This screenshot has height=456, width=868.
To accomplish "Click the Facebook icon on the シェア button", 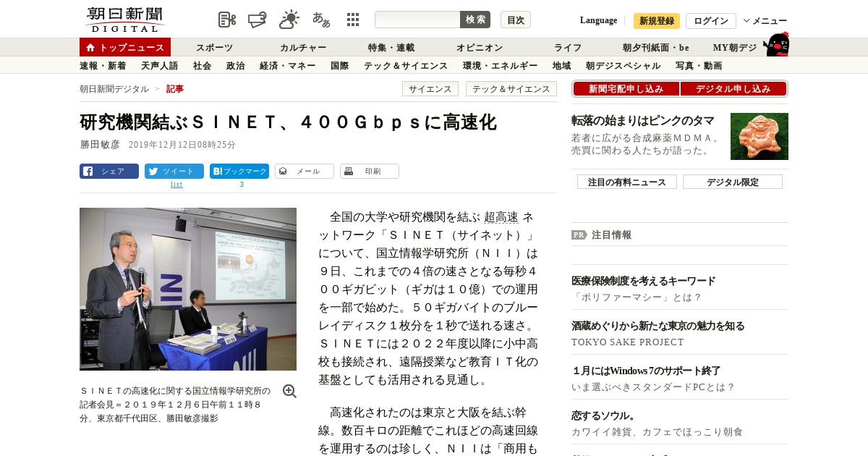I will [x=88, y=172].
